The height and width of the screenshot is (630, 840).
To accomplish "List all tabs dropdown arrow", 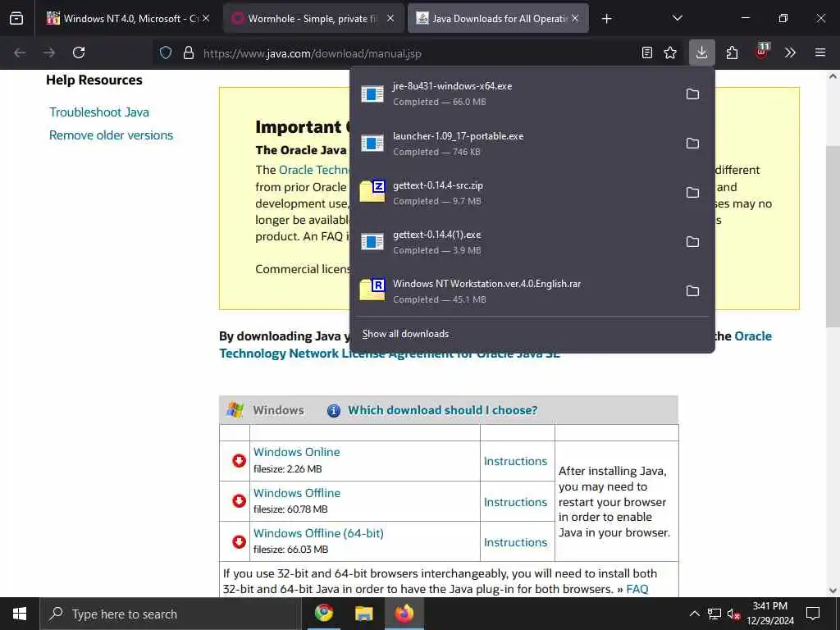I will (677, 18).
